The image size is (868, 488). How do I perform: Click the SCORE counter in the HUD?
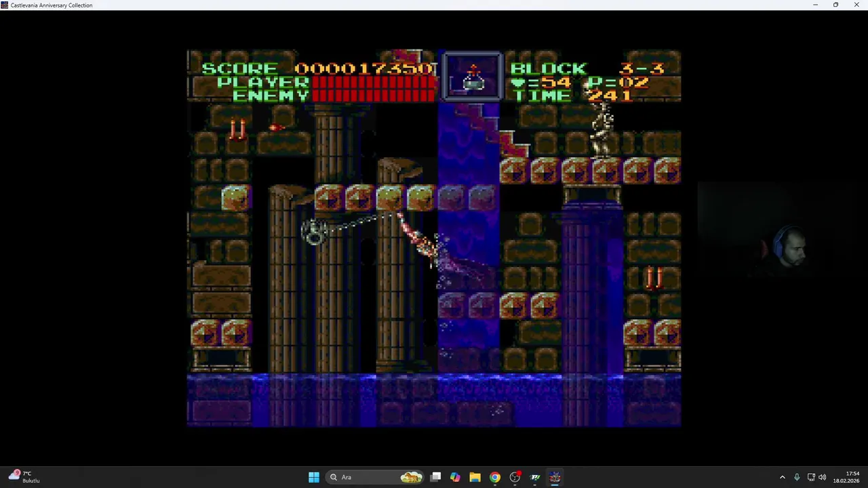(x=317, y=68)
